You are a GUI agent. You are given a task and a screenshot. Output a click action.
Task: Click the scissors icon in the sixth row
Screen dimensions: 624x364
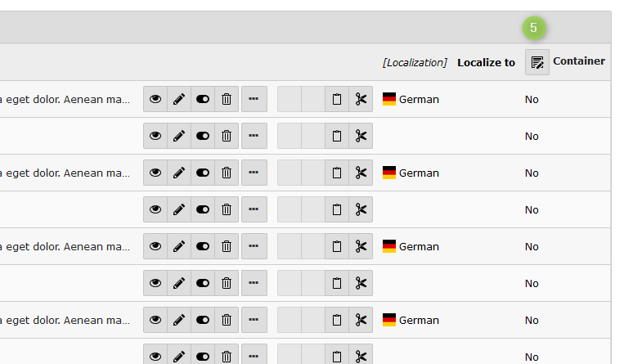click(x=361, y=283)
